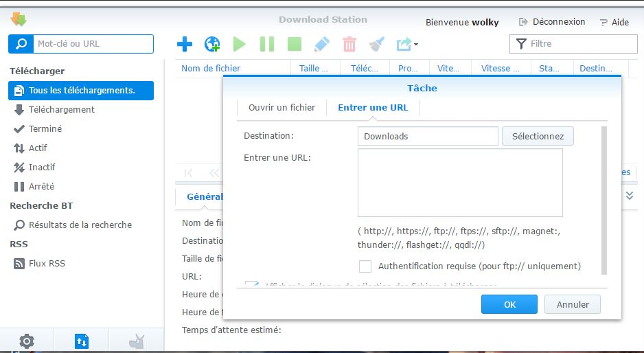Click the trash delete icon
This screenshot has height=353, width=644.
(349, 45)
